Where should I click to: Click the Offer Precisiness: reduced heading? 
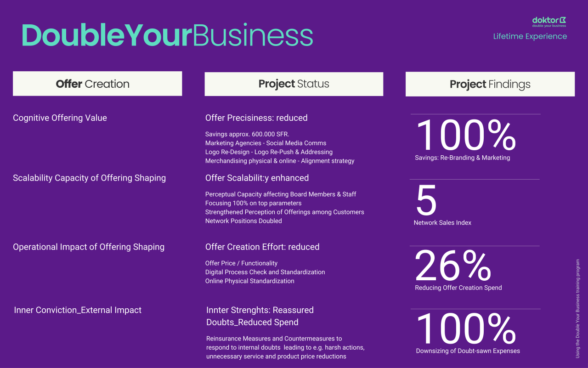pyautogui.click(x=256, y=118)
